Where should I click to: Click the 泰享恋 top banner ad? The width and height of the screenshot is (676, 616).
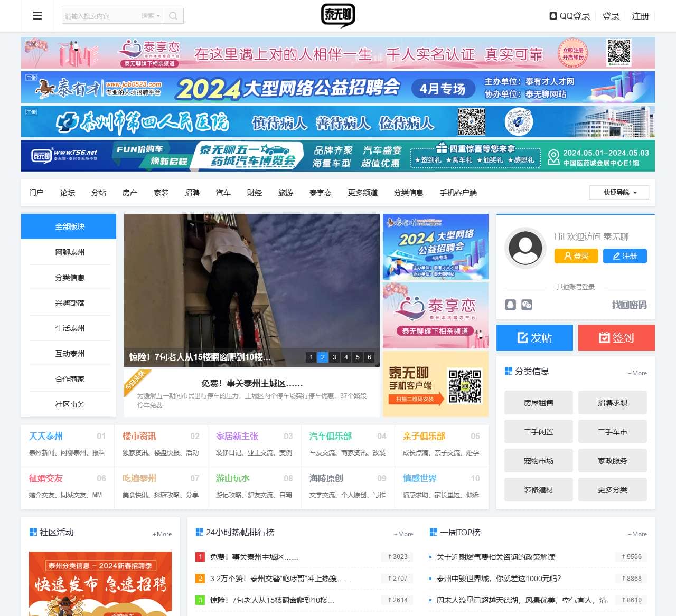pyautogui.click(x=338, y=53)
